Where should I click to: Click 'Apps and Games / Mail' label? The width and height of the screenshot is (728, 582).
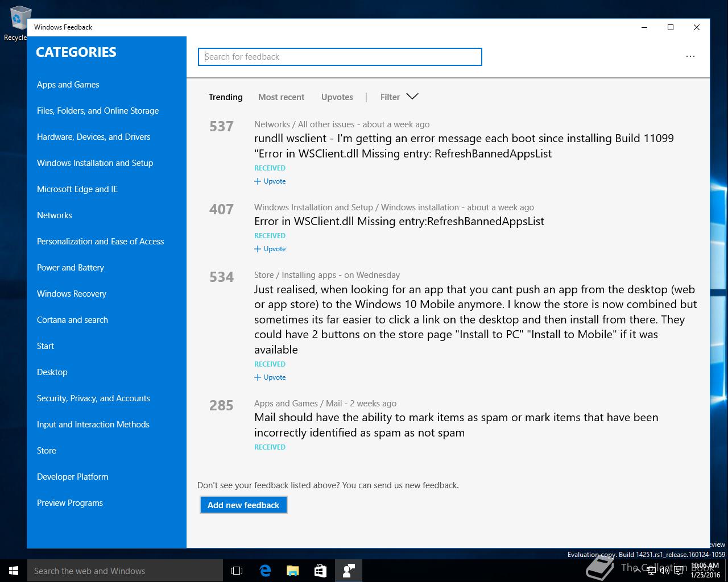(298, 404)
